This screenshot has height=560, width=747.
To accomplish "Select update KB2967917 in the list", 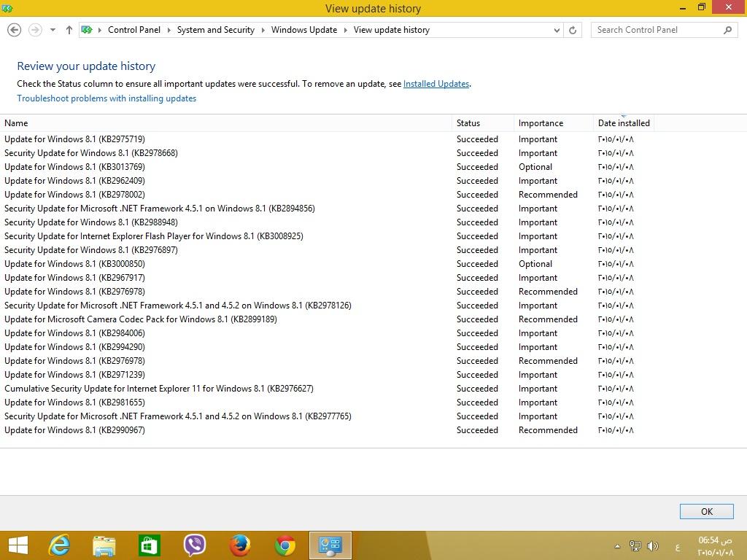I will click(327, 278).
